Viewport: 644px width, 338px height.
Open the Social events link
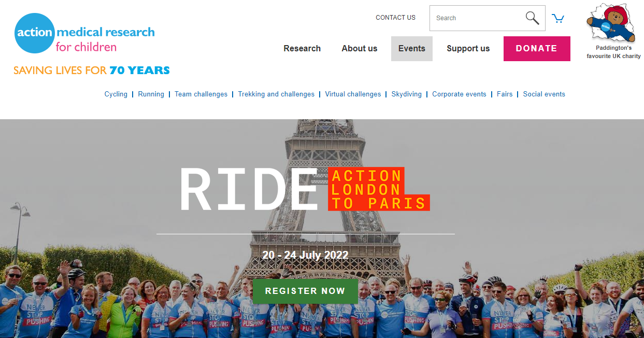pos(544,94)
